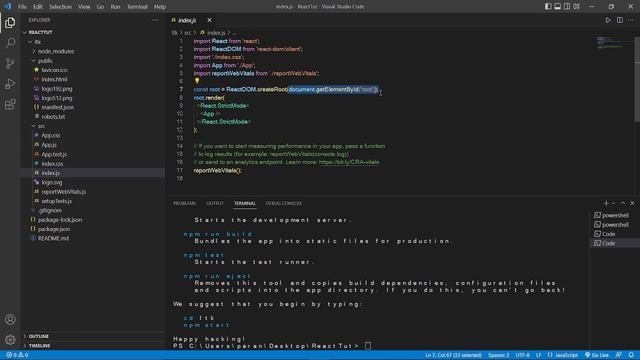This screenshot has height=360, width=640.
Task: Click the Run Code play icon
Action: [608, 20]
